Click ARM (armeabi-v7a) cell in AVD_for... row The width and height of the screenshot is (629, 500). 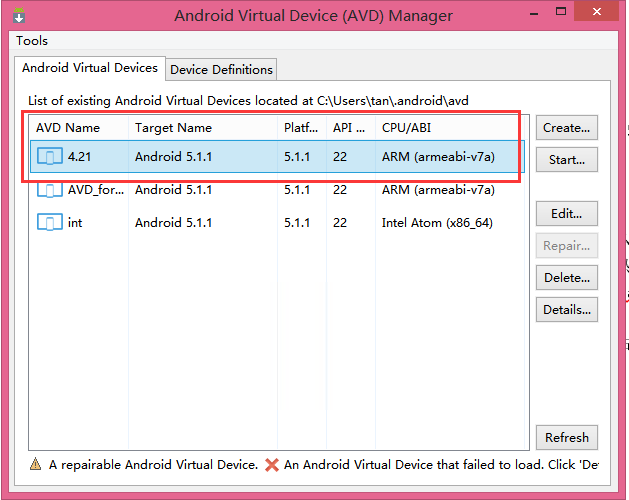point(438,190)
